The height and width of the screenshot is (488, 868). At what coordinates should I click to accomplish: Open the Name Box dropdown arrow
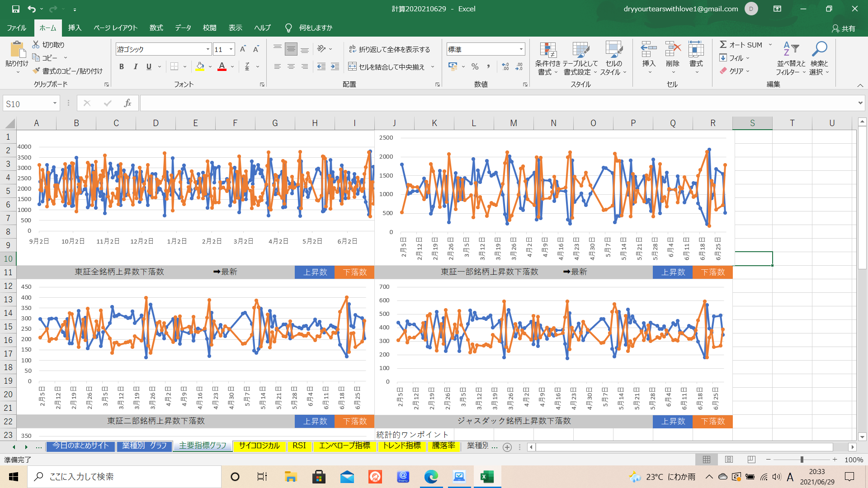point(55,103)
